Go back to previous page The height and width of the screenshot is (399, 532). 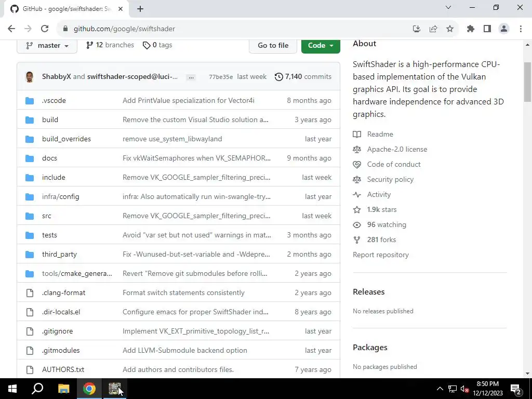(11, 29)
